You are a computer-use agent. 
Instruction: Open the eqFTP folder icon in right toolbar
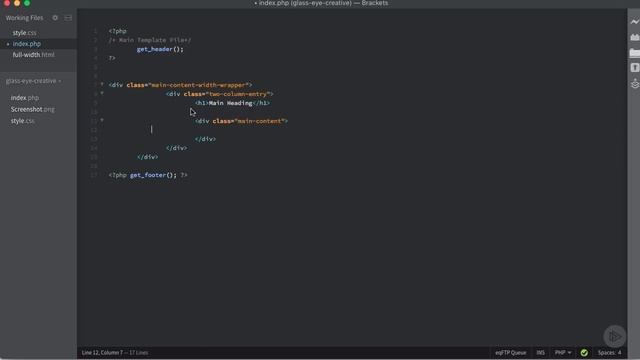click(x=635, y=53)
